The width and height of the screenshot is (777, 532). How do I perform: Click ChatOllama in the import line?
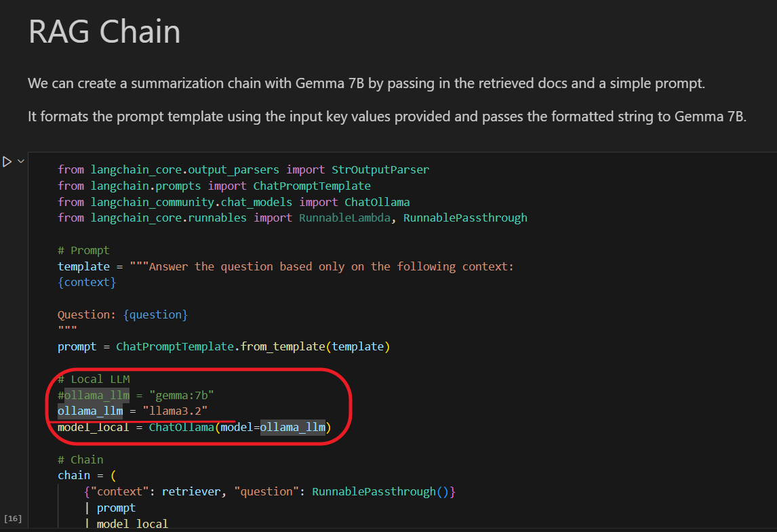[x=377, y=202]
